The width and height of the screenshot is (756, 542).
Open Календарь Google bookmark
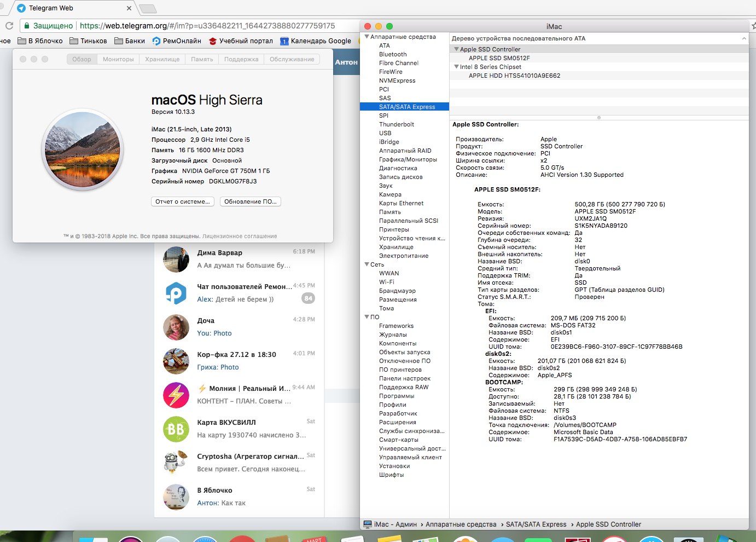click(315, 41)
